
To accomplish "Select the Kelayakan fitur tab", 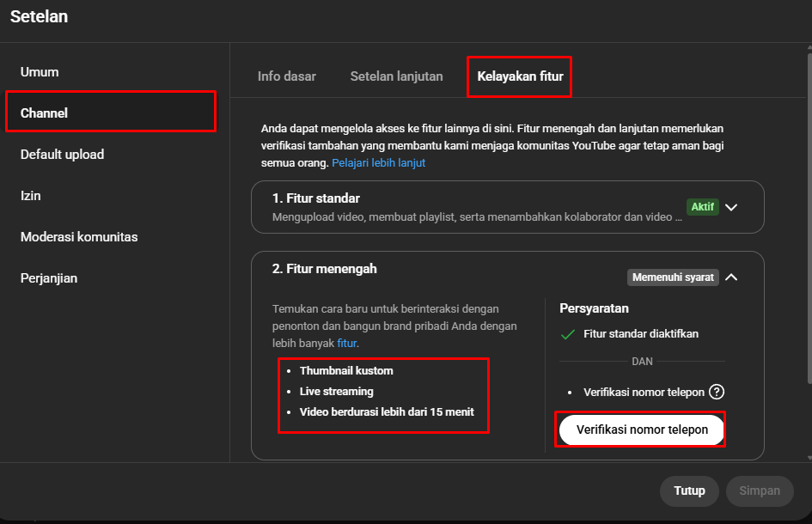I will click(520, 76).
